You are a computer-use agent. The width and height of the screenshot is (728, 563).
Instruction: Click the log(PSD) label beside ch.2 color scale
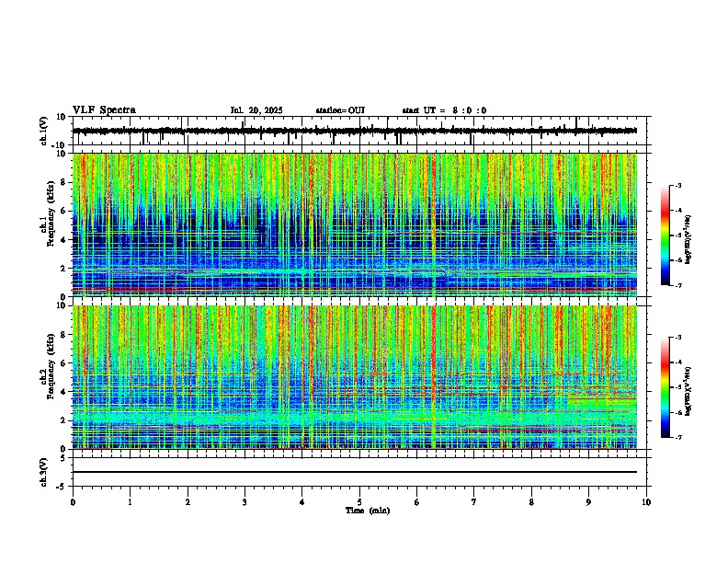pos(688,391)
